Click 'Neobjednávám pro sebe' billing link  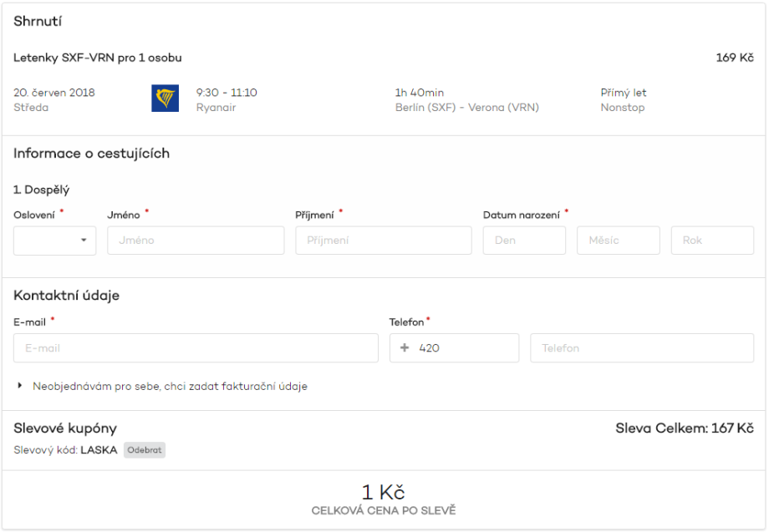(170, 387)
